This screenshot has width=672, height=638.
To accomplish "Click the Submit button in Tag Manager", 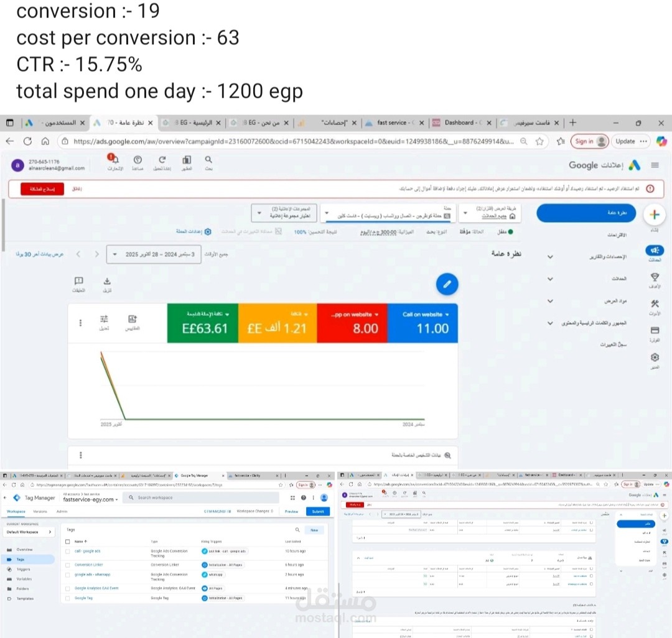I will pos(318,512).
